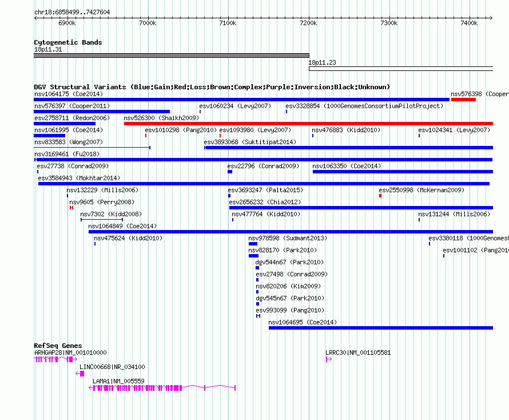Select the RefSeq Genes track heading
Viewport: 509px width, 420px height.
[x=58, y=346]
